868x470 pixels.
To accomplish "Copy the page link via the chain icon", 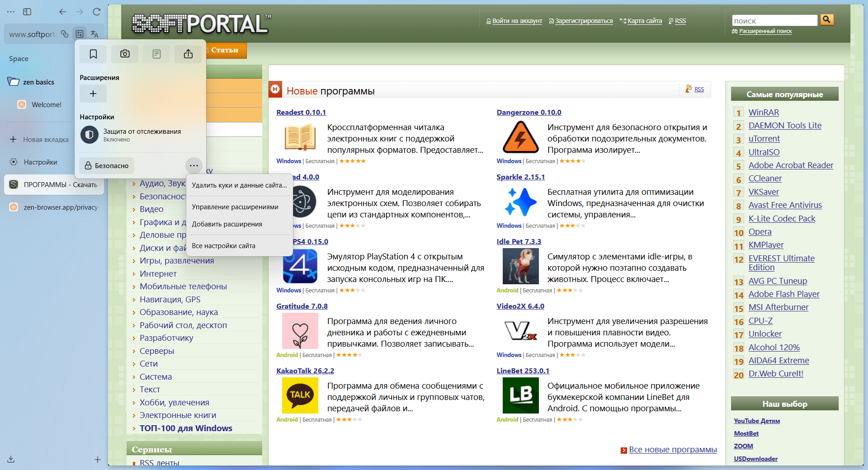I will [x=65, y=34].
